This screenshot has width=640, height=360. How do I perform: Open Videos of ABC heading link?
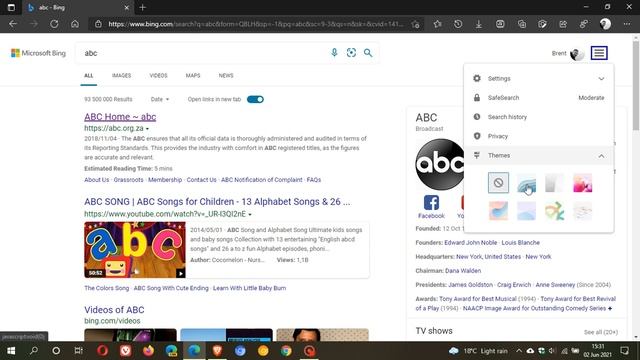pos(114,310)
